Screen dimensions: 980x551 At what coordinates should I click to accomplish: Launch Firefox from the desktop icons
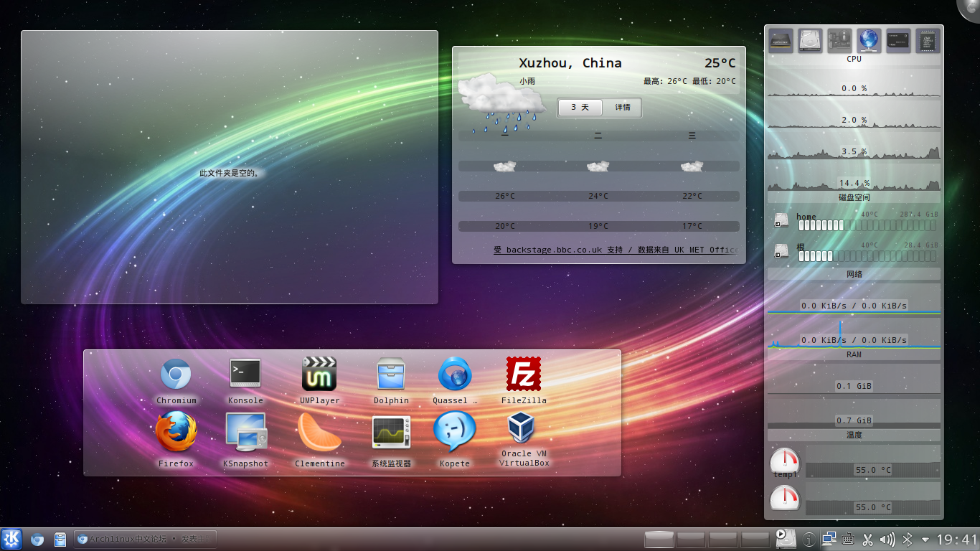pyautogui.click(x=176, y=432)
